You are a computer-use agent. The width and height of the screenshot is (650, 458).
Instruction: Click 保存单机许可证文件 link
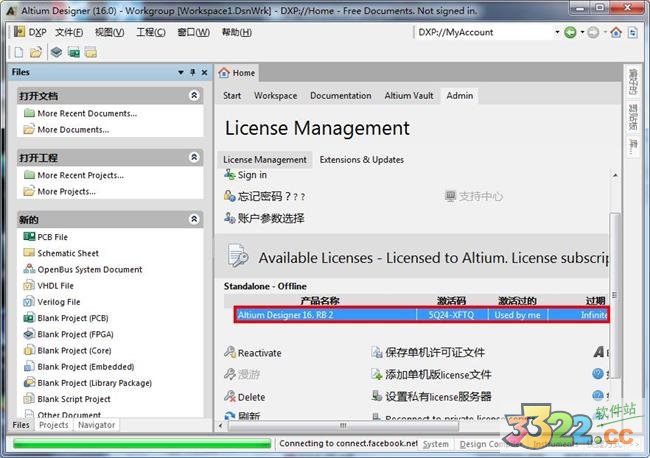tap(428, 352)
